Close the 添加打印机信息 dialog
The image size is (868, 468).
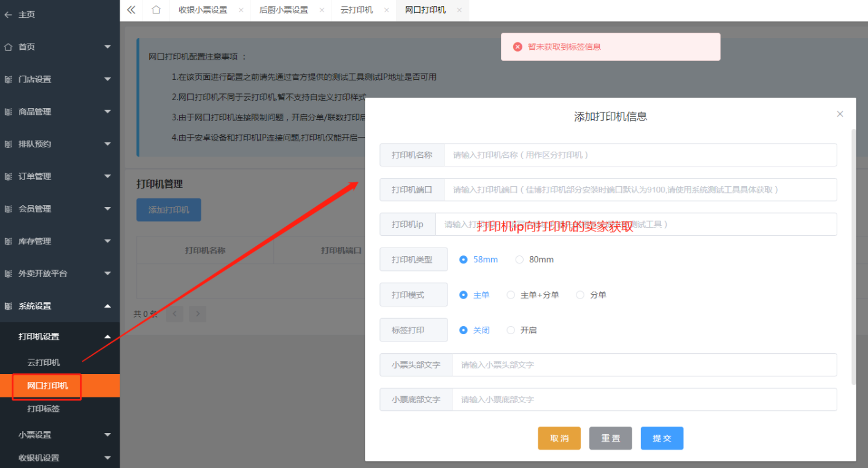pos(840,114)
